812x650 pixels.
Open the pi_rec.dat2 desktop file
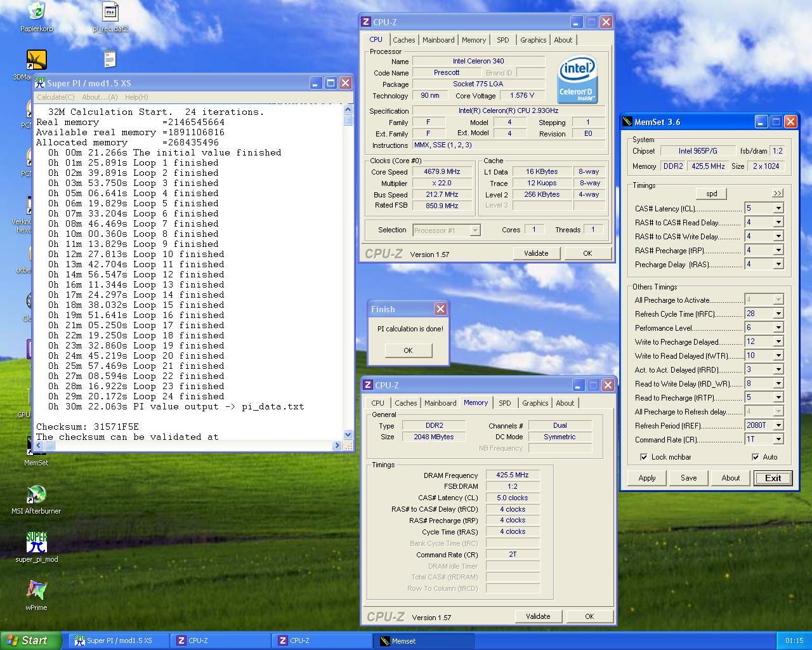pos(110,17)
